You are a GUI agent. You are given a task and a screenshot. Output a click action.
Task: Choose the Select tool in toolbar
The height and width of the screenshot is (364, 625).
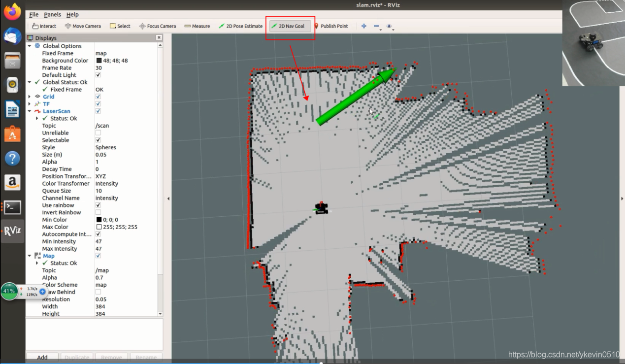coord(120,26)
